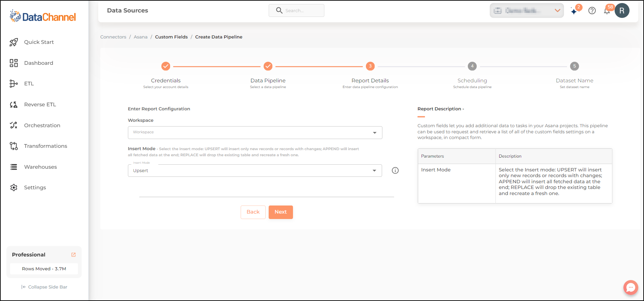
Task: Click the search magnifier icon
Action: click(x=279, y=10)
